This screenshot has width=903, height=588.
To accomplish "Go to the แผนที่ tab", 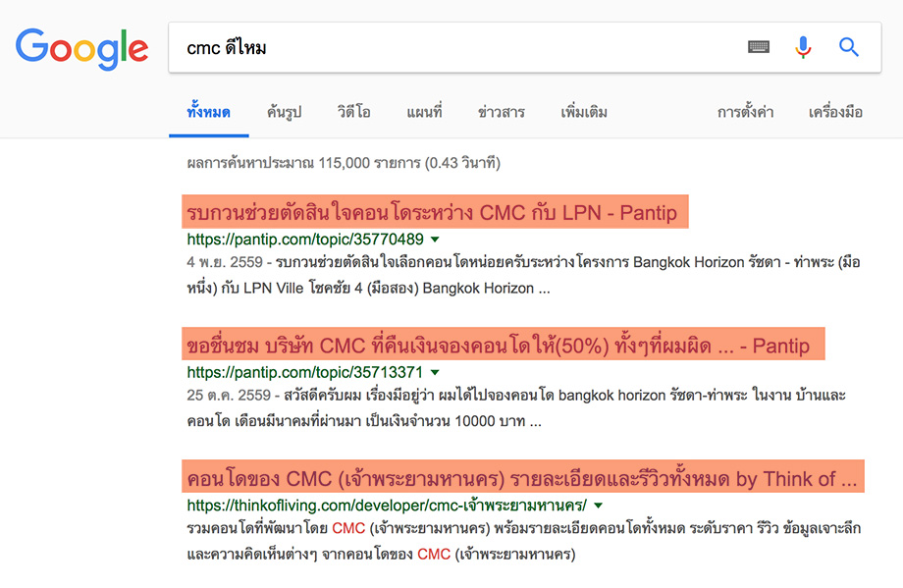I will [424, 111].
